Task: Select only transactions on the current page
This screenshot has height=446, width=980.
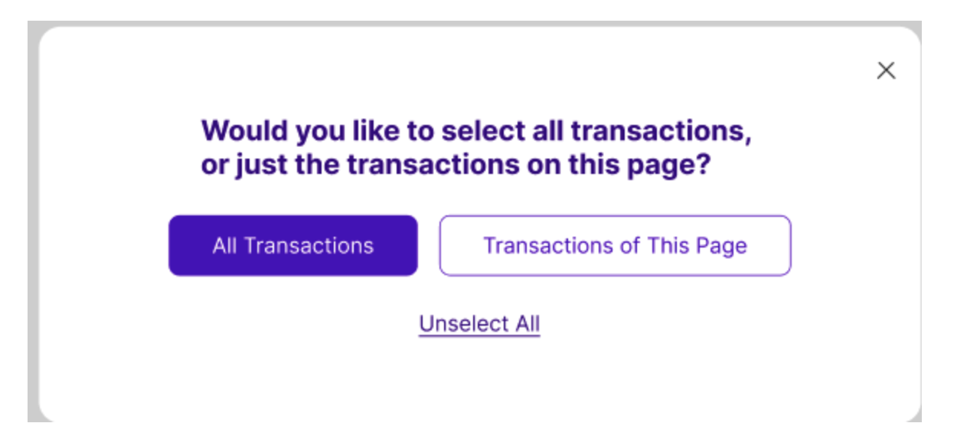Action: [615, 245]
